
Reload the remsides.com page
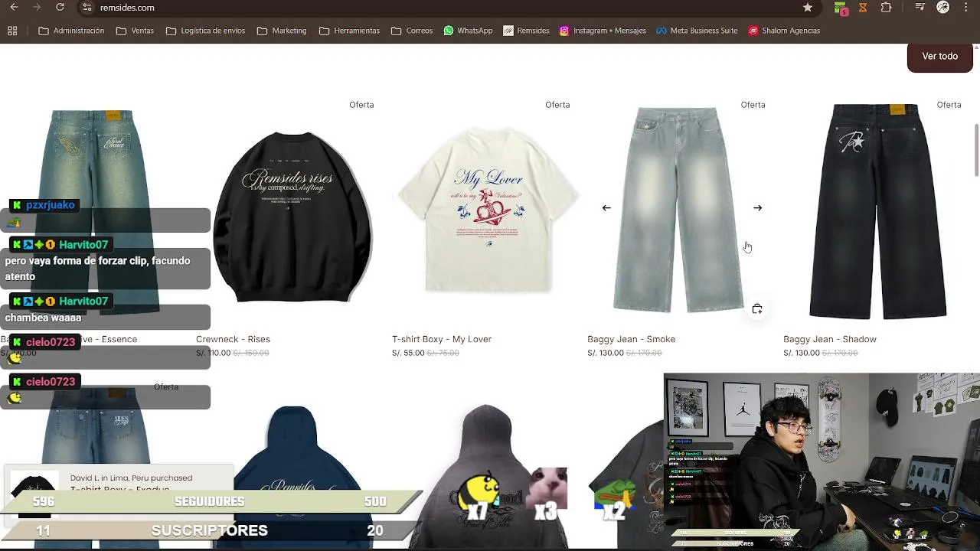(x=60, y=8)
